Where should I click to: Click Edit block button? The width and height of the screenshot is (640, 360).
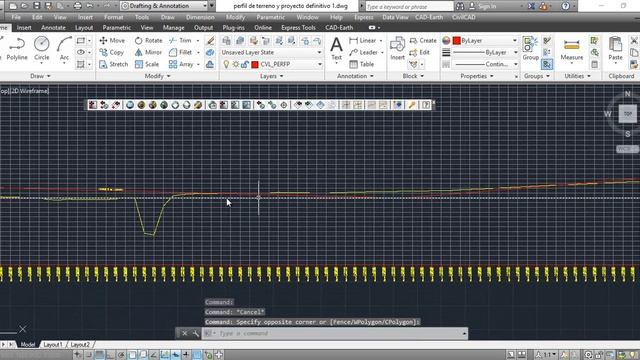click(420, 52)
